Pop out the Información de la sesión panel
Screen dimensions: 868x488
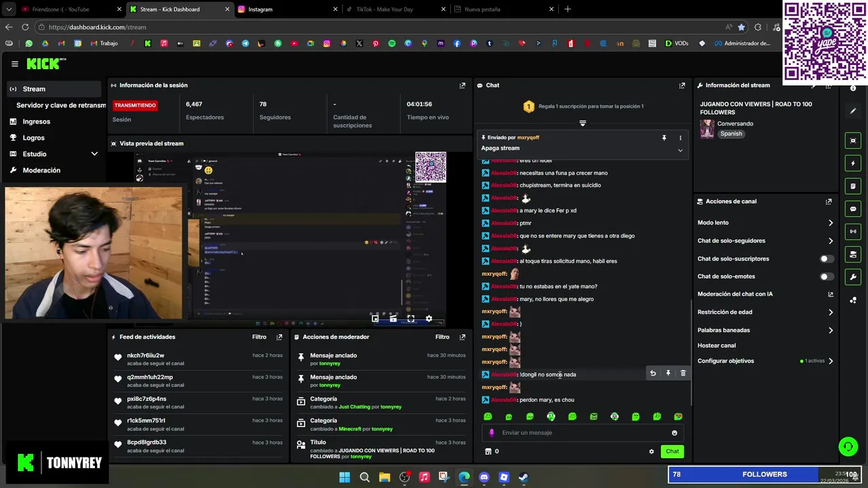point(462,85)
